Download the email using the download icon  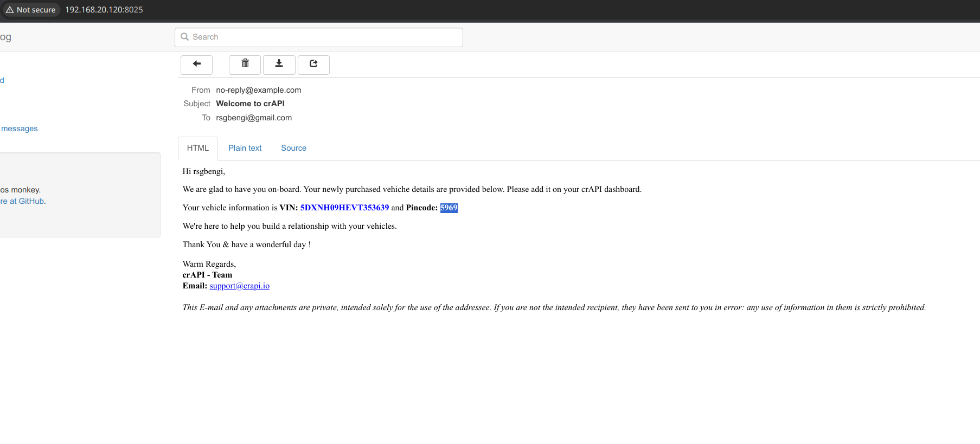click(x=279, y=64)
